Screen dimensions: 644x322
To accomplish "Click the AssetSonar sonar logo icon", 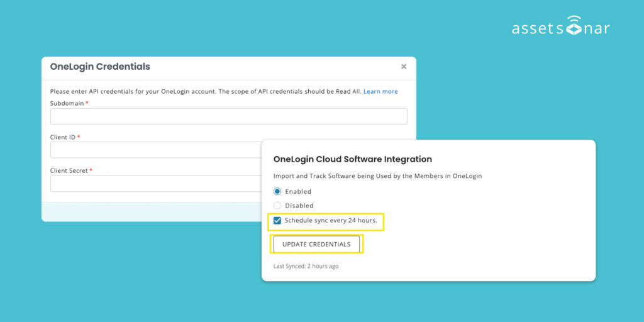I will click(x=574, y=26).
